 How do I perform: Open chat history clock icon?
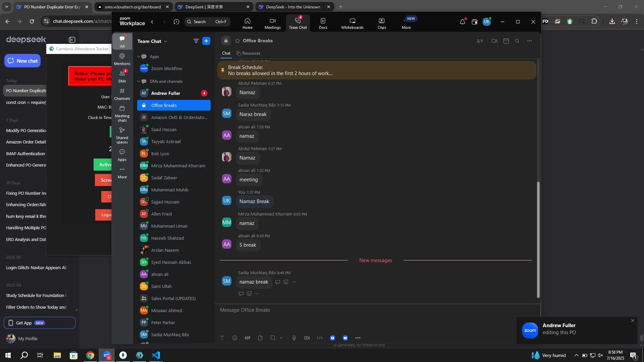[x=176, y=22]
